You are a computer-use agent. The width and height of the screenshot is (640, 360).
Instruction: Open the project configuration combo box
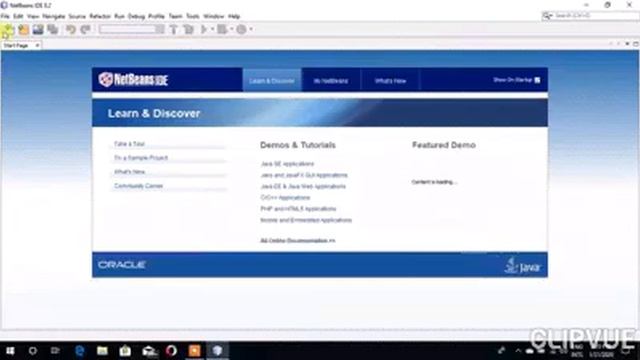click(131, 29)
